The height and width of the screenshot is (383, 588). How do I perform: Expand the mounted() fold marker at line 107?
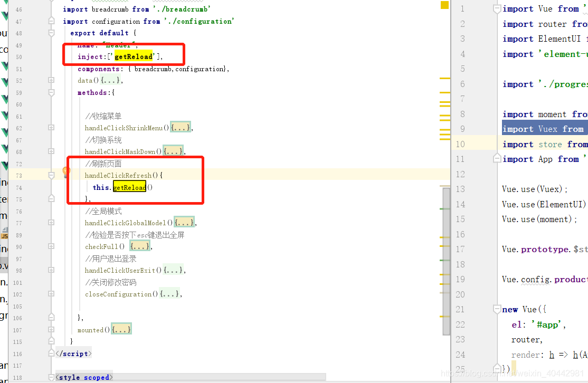tap(51, 329)
